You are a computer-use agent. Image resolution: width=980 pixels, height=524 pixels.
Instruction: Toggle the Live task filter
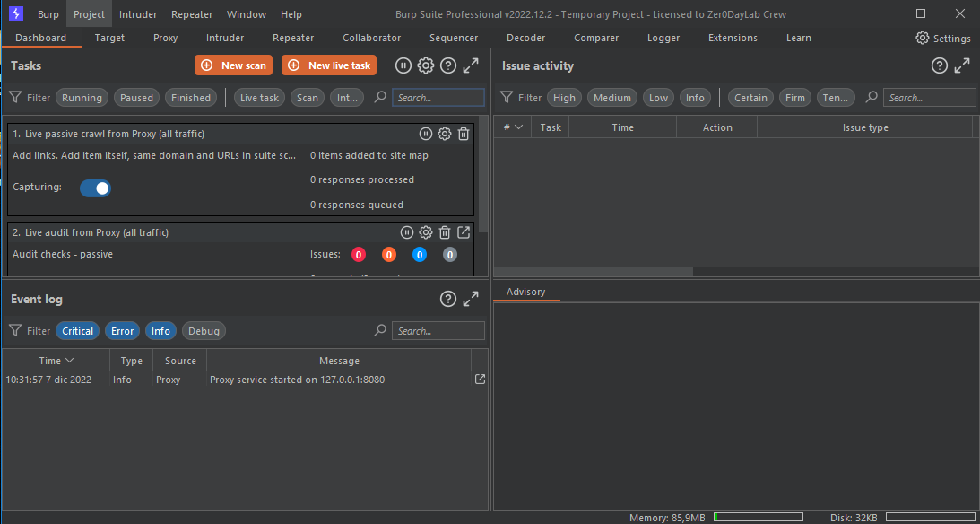click(x=260, y=98)
